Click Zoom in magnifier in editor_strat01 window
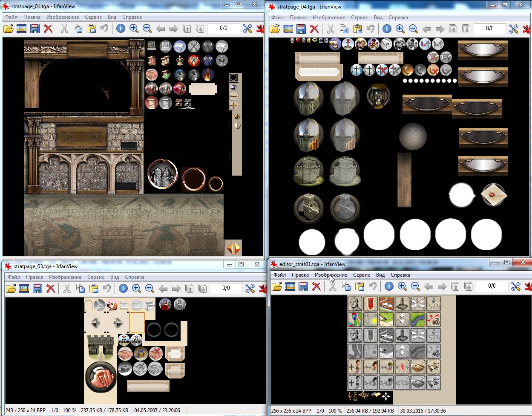The height and width of the screenshot is (416, 532). pos(403,286)
